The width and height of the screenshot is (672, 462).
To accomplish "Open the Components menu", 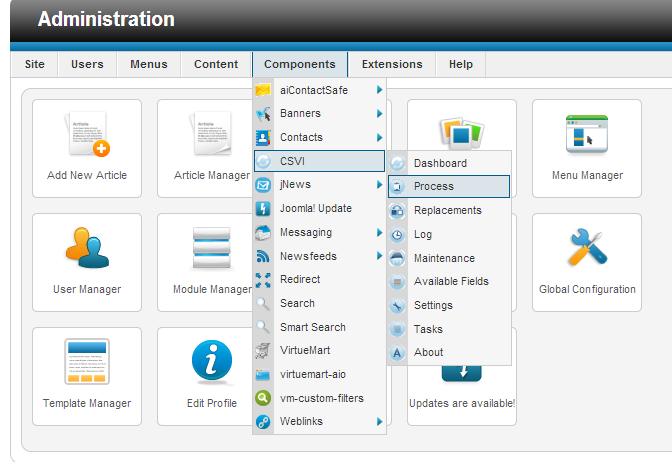I will [300, 64].
